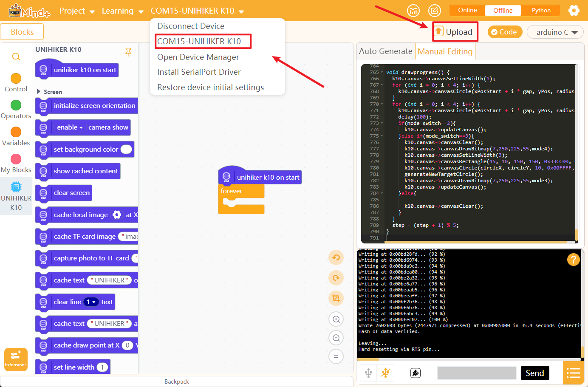The height and width of the screenshot is (387, 588).
Task: Collapse code fold at line 775
Action: pyautogui.click(x=382, y=136)
